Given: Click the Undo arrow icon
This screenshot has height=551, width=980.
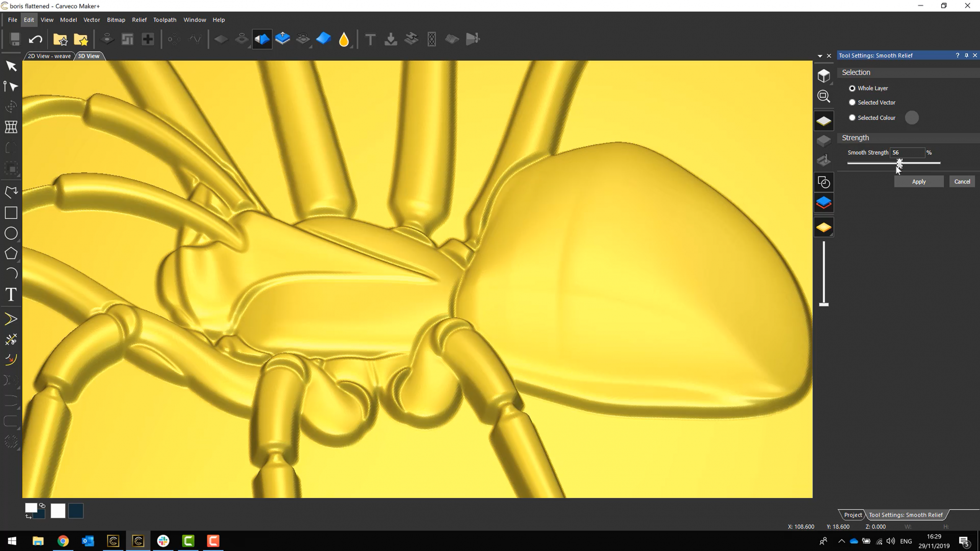Looking at the screenshot, I should (x=35, y=39).
